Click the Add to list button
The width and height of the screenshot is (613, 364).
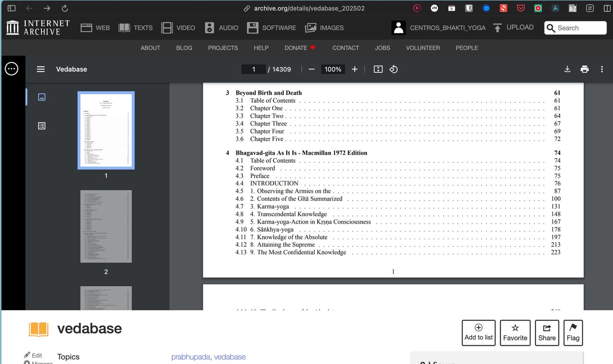[x=478, y=333]
